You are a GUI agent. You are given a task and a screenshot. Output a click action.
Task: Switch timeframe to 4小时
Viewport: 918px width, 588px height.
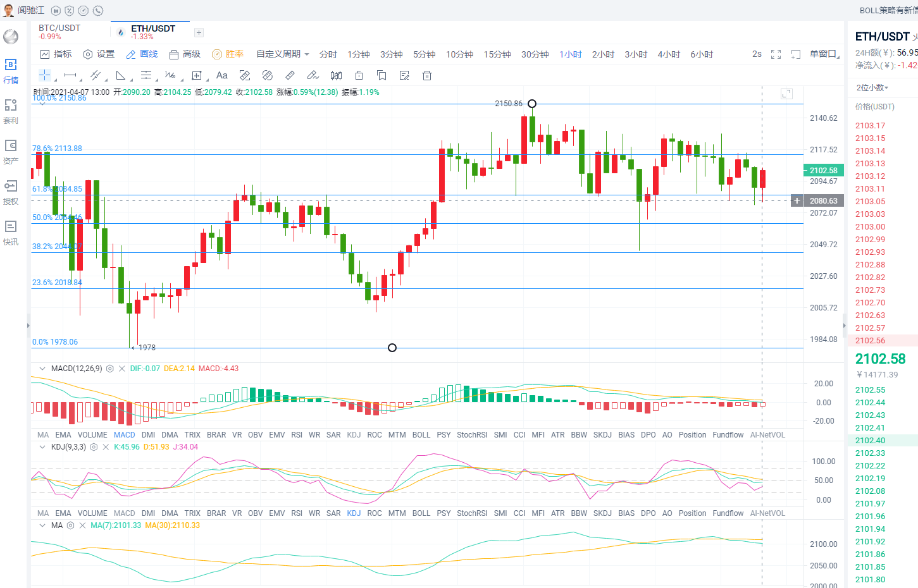coord(669,54)
